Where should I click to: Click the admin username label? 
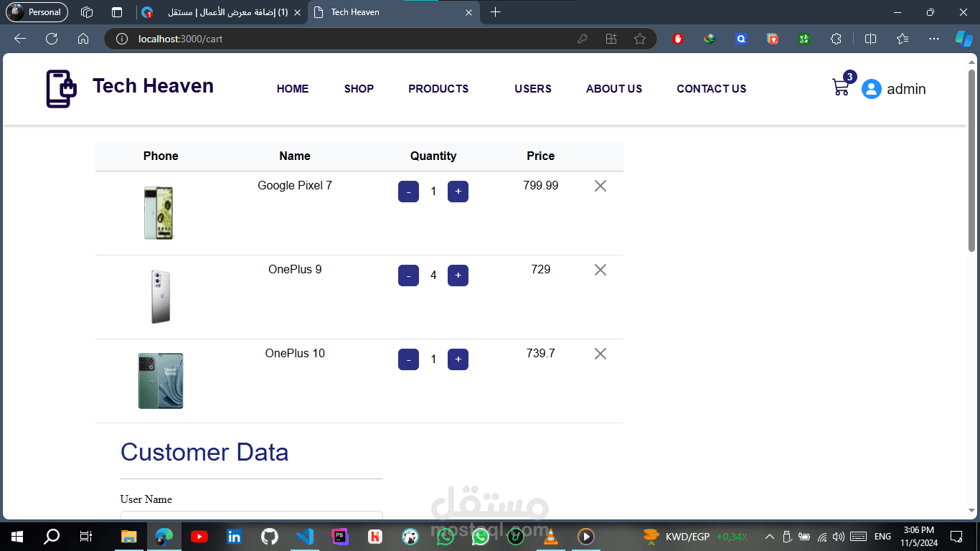click(906, 89)
